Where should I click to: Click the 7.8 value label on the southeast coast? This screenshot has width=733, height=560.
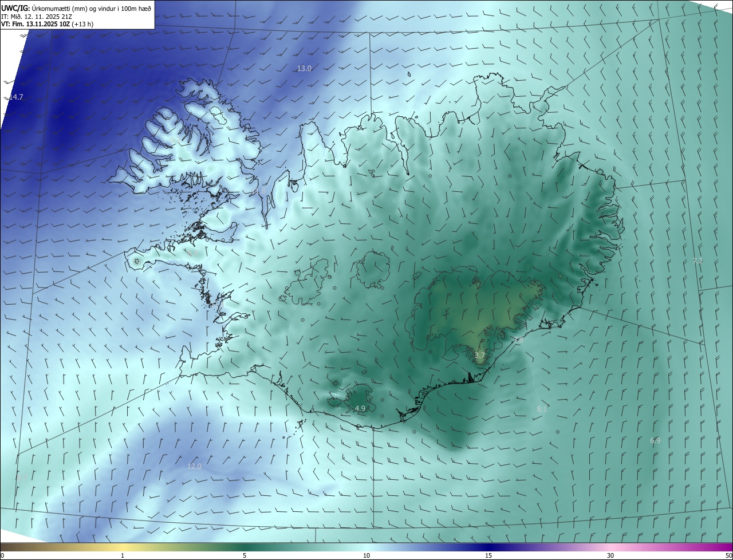tap(518, 341)
